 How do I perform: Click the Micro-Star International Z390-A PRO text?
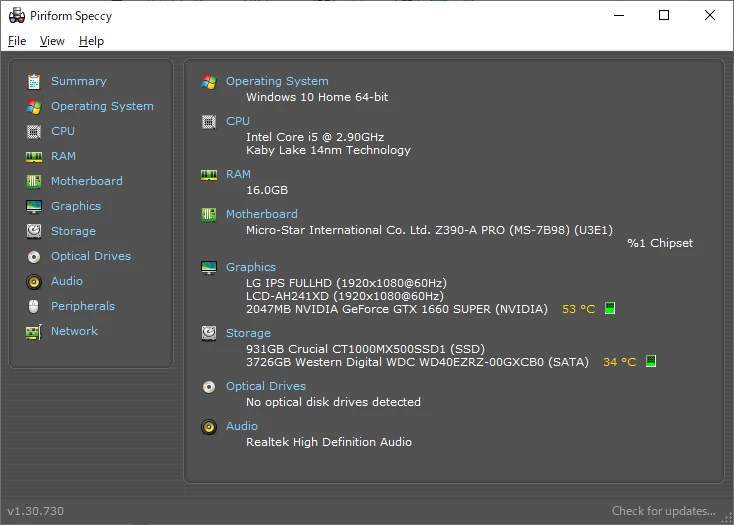(x=429, y=230)
